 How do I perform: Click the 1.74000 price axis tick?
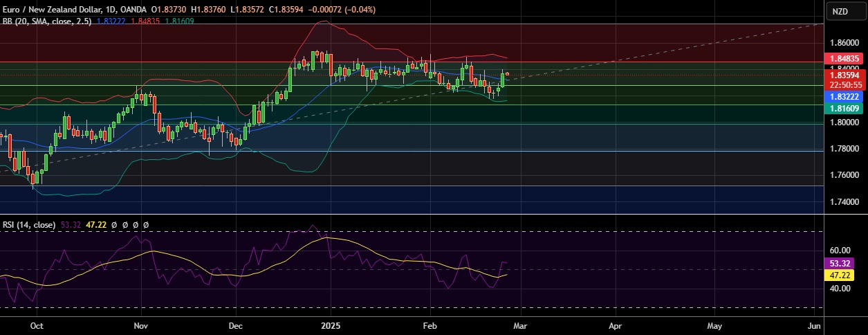tap(843, 202)
